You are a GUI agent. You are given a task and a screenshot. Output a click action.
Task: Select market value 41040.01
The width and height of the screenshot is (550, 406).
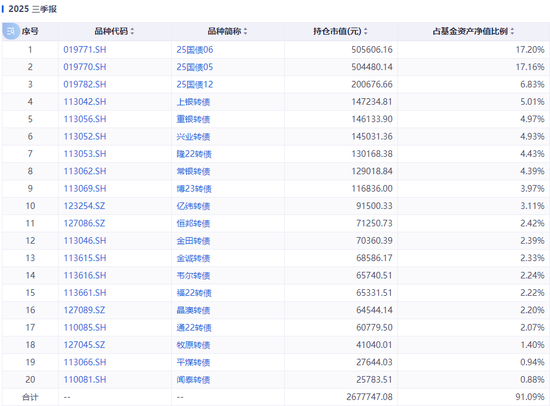[x=374, y=345]
